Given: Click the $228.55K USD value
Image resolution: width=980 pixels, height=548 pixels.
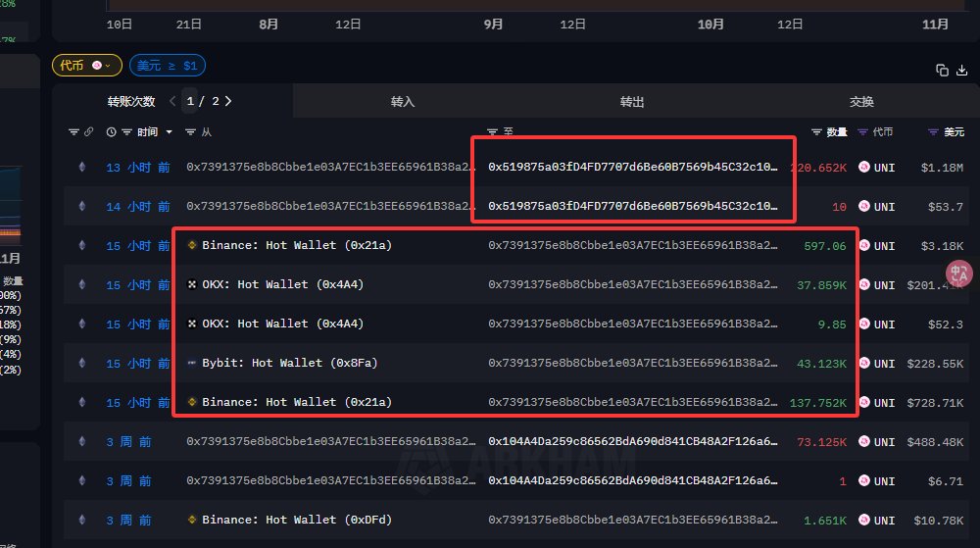Looking at the screenshot, I should click(935, 364).
